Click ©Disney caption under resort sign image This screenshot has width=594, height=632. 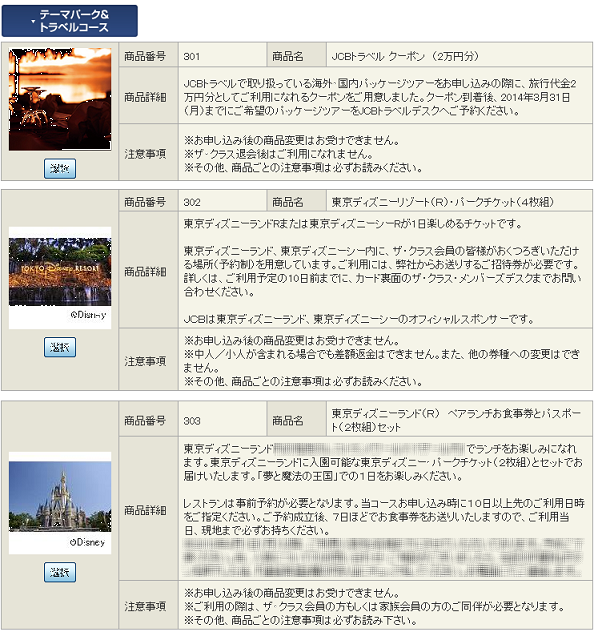click(88, 315)
